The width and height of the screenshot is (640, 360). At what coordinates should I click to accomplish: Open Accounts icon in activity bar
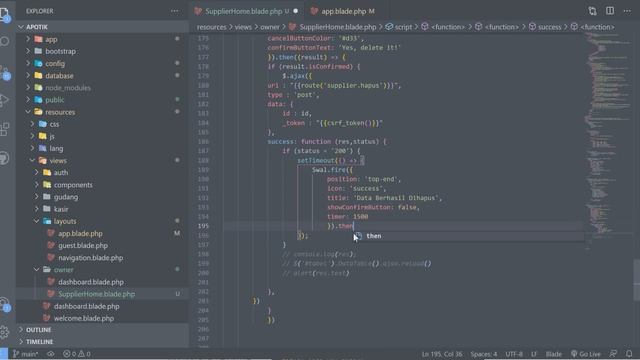click(5, 304)
